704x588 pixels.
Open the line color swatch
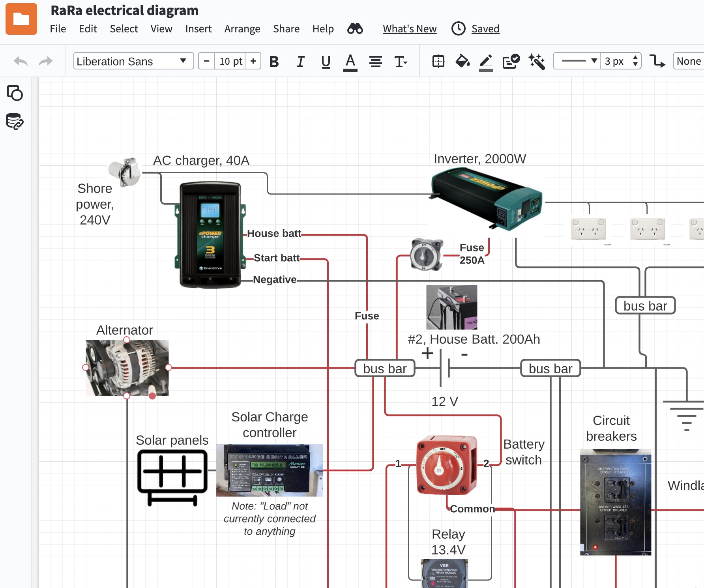[486, 62]
